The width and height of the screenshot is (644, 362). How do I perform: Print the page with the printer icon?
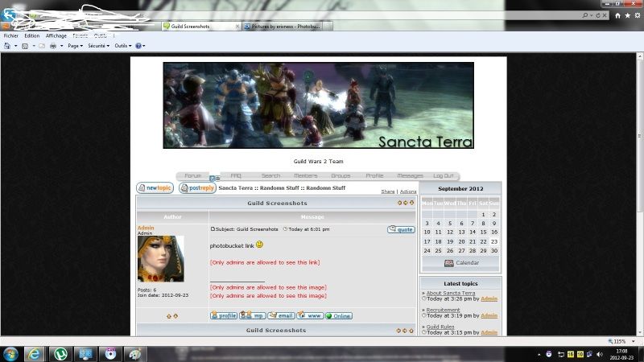53,46
